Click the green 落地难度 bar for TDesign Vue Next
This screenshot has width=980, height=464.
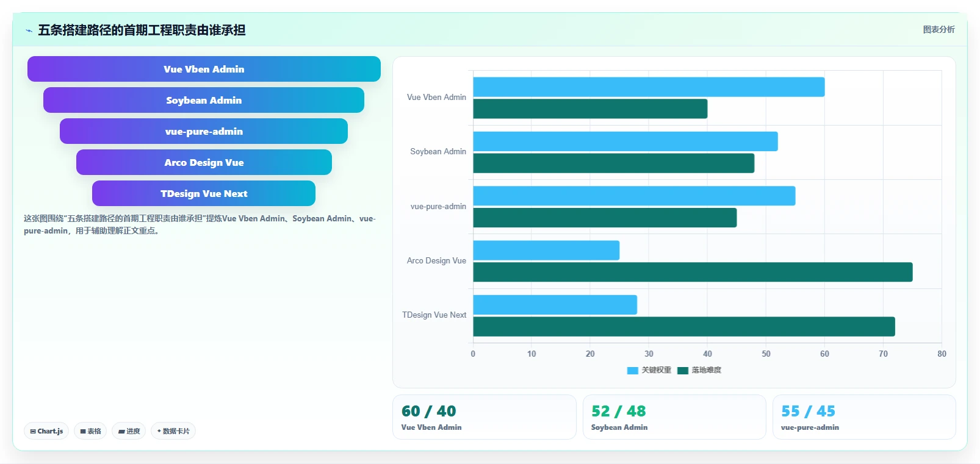click(x=684, y=327)
